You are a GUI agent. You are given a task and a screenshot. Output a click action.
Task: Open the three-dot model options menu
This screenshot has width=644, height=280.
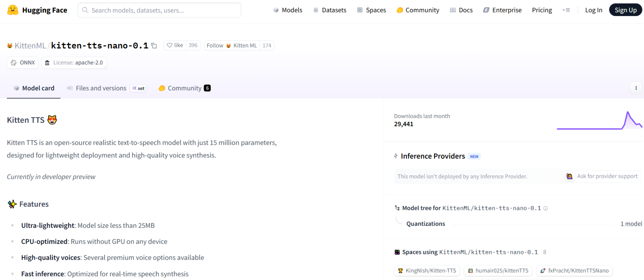coord(636,88)
